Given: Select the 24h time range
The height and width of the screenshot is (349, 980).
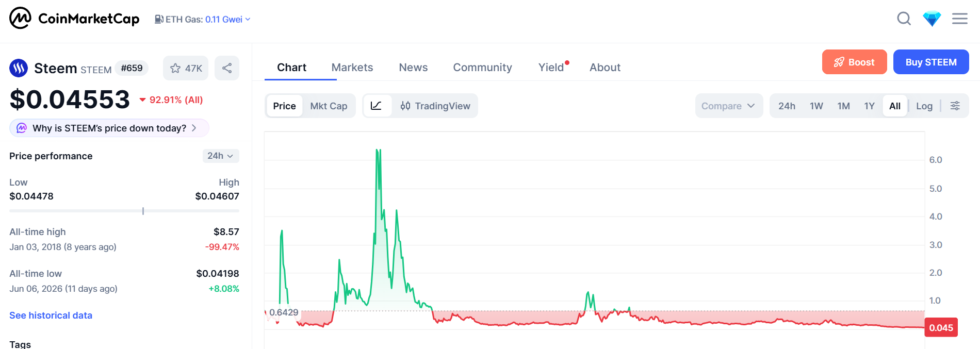Looking at the screenshot, I should 787,106.
